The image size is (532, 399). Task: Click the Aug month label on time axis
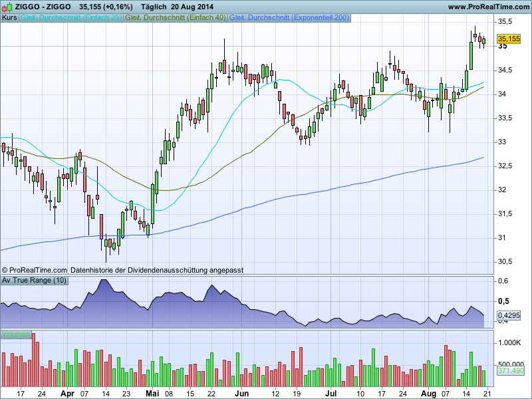428,394
